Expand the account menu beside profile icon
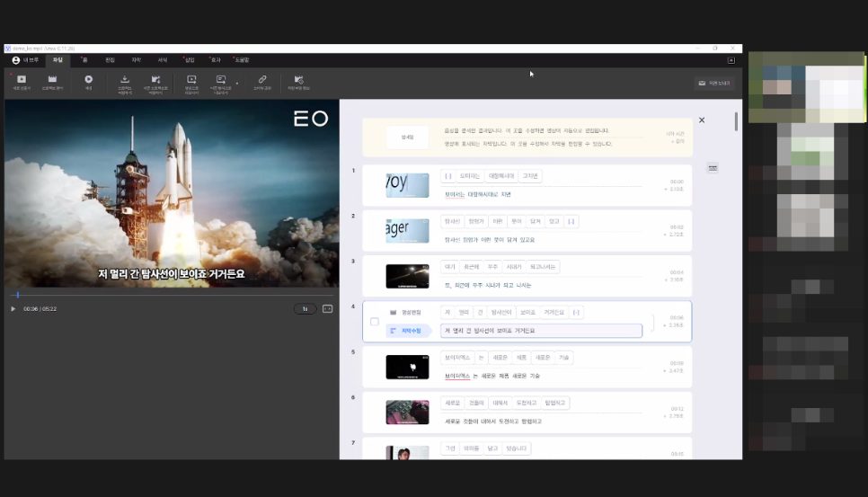The image size is (868, 497). (25, 60)
